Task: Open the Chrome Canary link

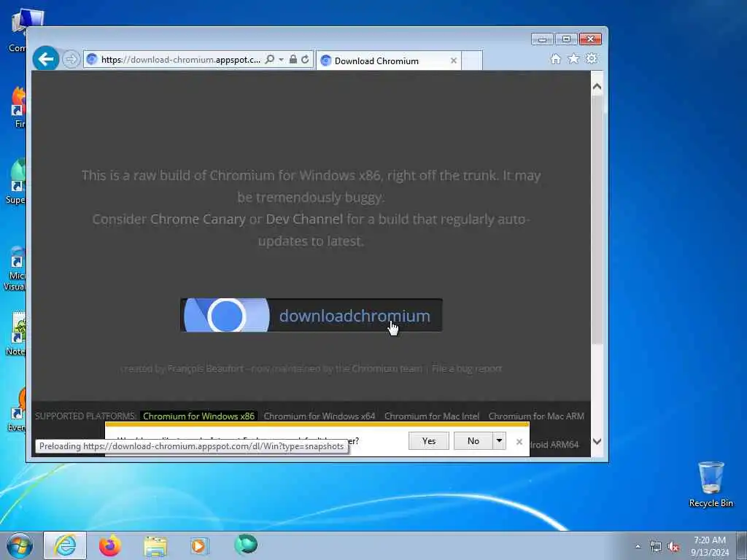Action: [x=198, y=219]
